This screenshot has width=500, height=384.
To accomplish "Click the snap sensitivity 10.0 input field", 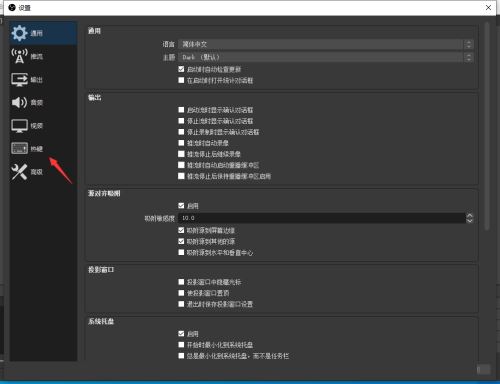I will click(x=322, y=218).
